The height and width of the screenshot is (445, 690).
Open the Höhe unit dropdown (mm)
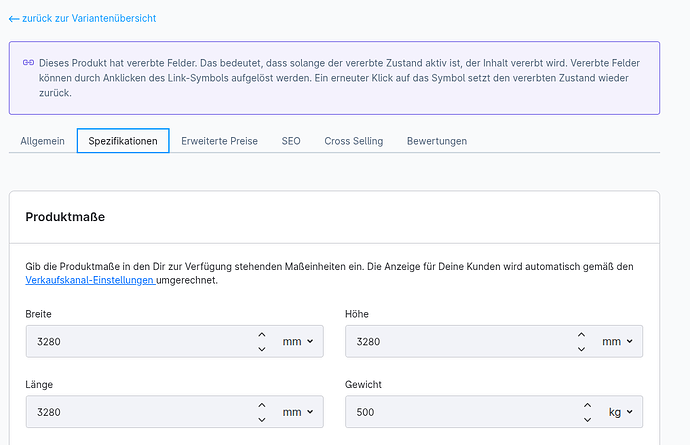click(x=618, y=342)
